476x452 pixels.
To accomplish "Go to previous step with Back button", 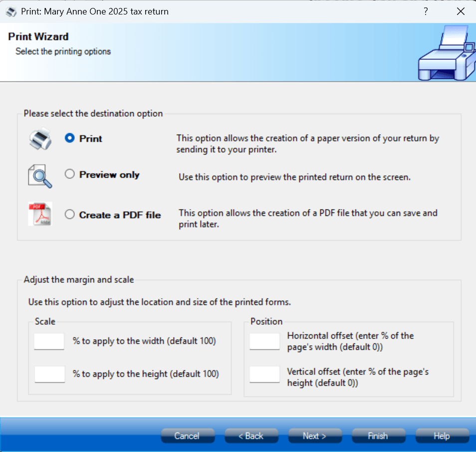I will click(251, 436).
